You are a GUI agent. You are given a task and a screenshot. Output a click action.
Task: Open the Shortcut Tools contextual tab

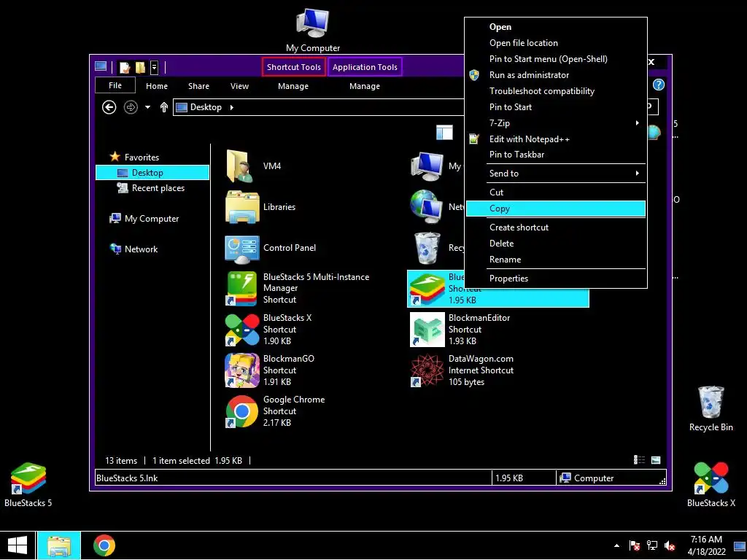(294, 67)
